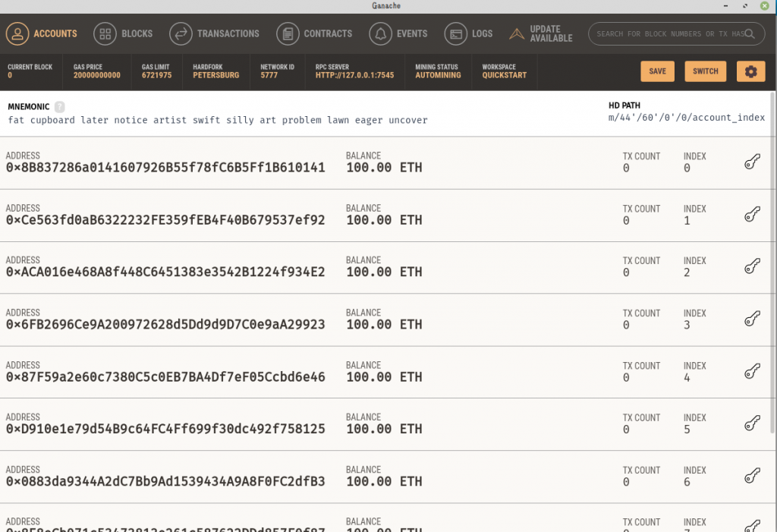Click the Events bell icon

pos(381,33)
